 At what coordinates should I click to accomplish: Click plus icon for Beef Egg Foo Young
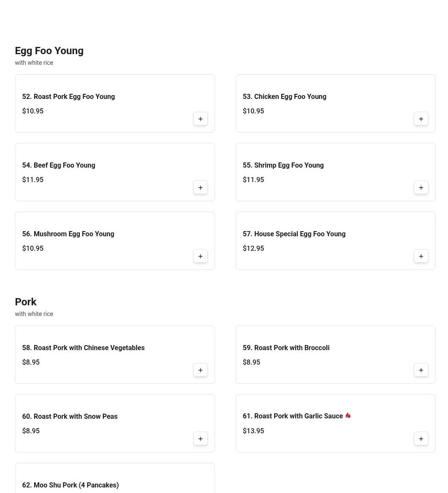point(201,188)
